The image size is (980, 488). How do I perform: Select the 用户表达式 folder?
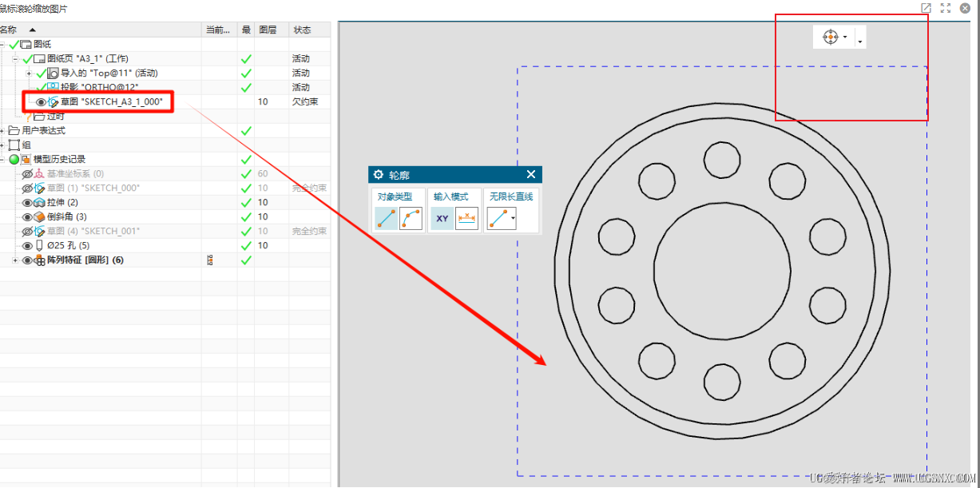43,130
